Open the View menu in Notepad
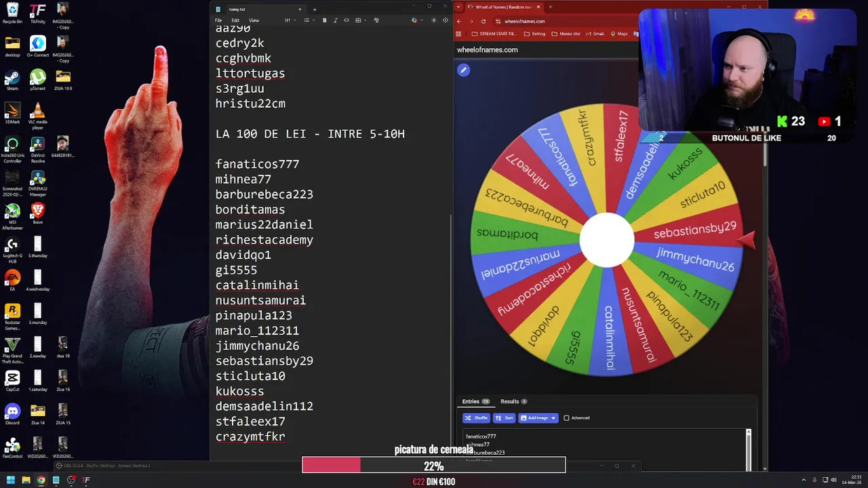The height and width of the screenshot is (488, 868). click(254, 20)
